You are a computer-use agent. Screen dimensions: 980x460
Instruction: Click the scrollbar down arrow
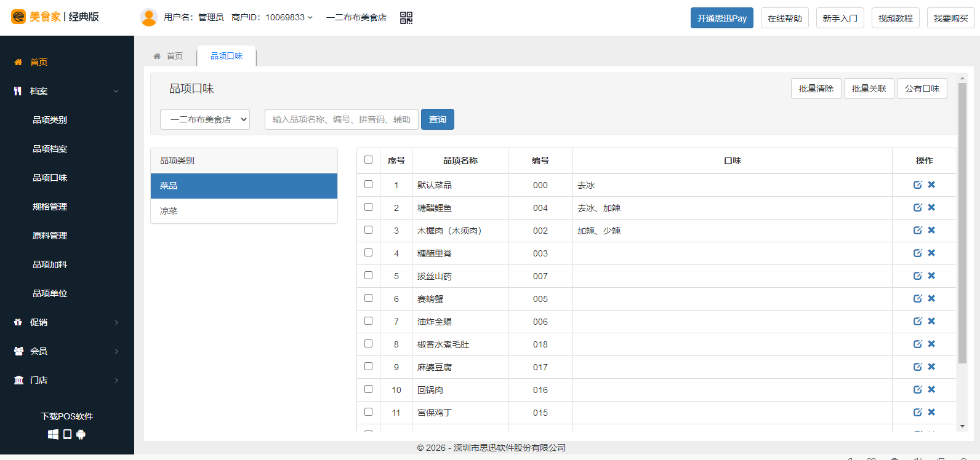pos(962,426)
